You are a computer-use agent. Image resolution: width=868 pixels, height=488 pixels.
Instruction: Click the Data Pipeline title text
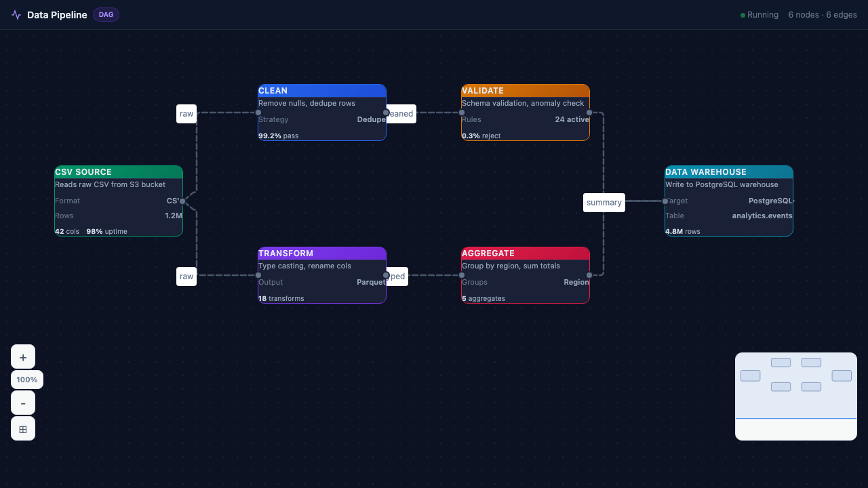[57, 14]
